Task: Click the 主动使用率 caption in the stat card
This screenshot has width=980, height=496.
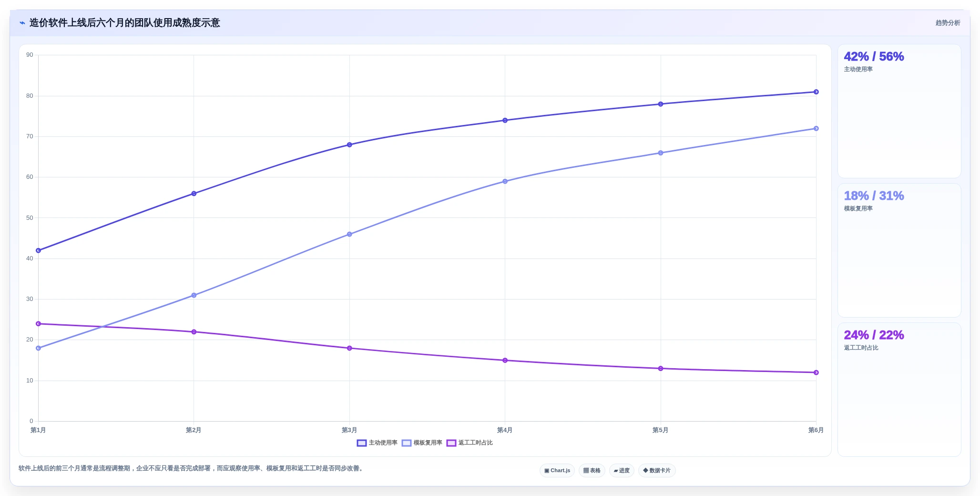Action: tap(858, 70)
